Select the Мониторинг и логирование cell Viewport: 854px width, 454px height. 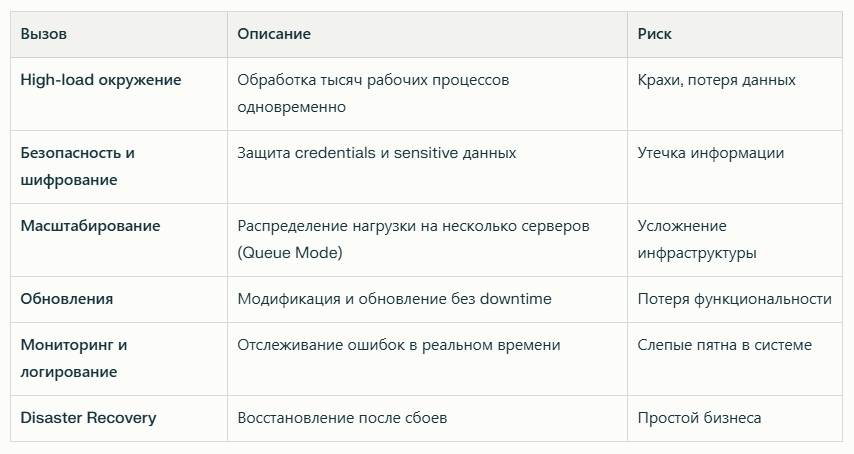point(119,359)
